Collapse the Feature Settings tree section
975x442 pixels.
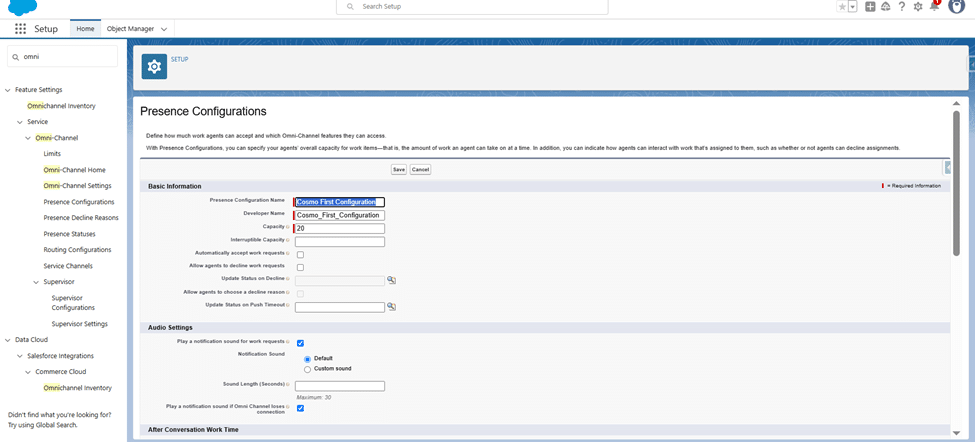(8, 90)
